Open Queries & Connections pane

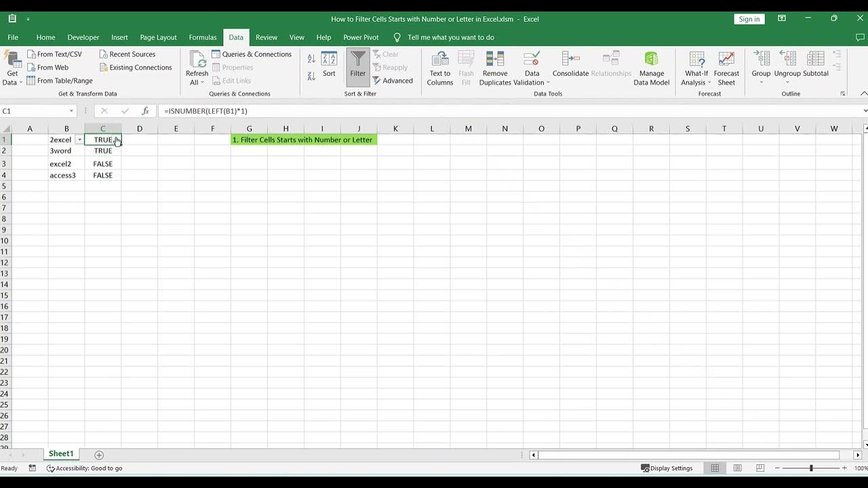(x=252, y=54)
